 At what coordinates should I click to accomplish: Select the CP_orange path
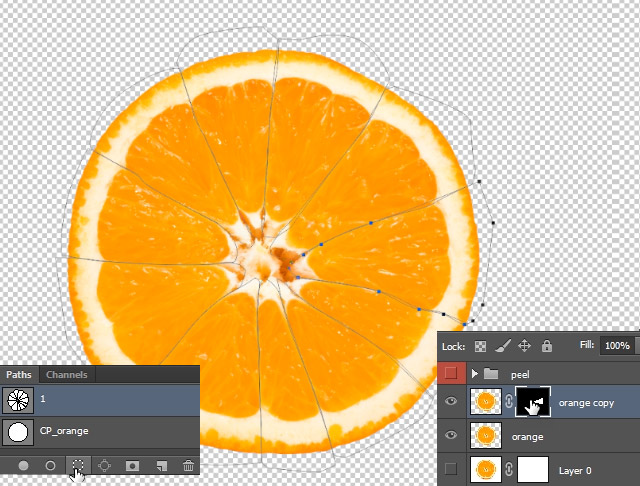(100, 432)
